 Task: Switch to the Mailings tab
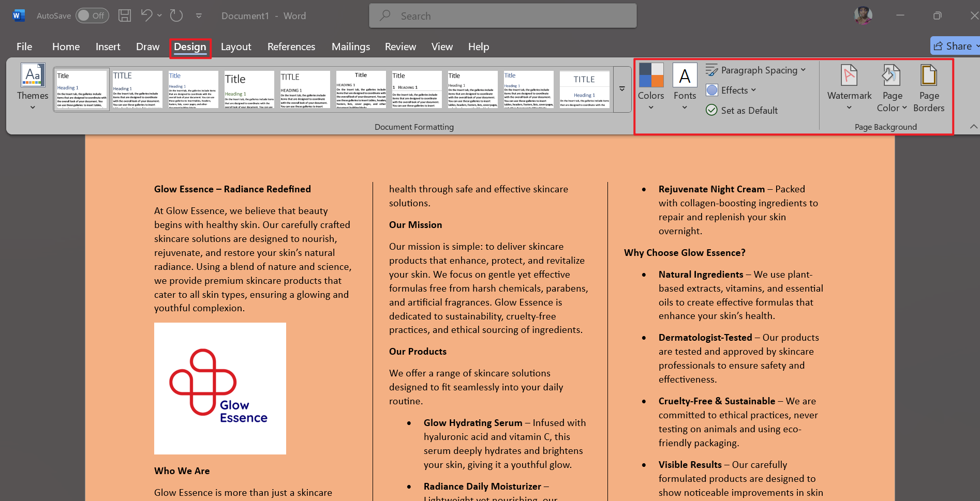[x=350, y=47]
